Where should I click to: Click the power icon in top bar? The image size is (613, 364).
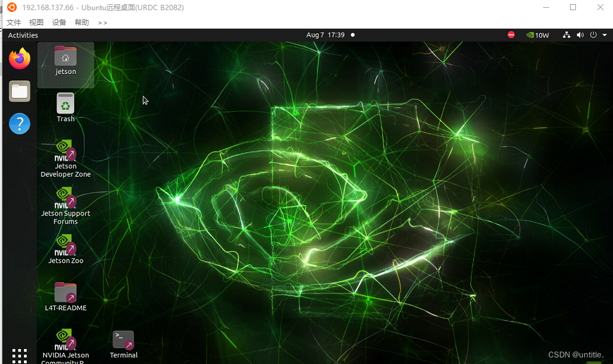click(593, 35)
